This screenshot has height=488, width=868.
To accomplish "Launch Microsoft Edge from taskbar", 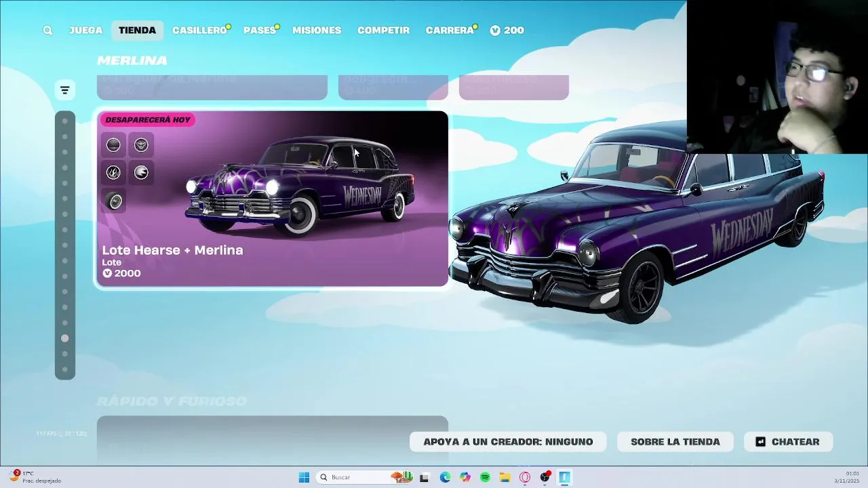I will [445, 477].
